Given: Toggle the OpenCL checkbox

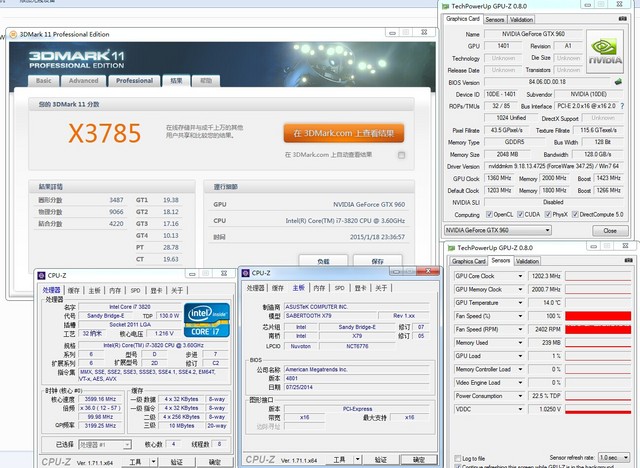Looking at the screenshot, I should [489, 214].
